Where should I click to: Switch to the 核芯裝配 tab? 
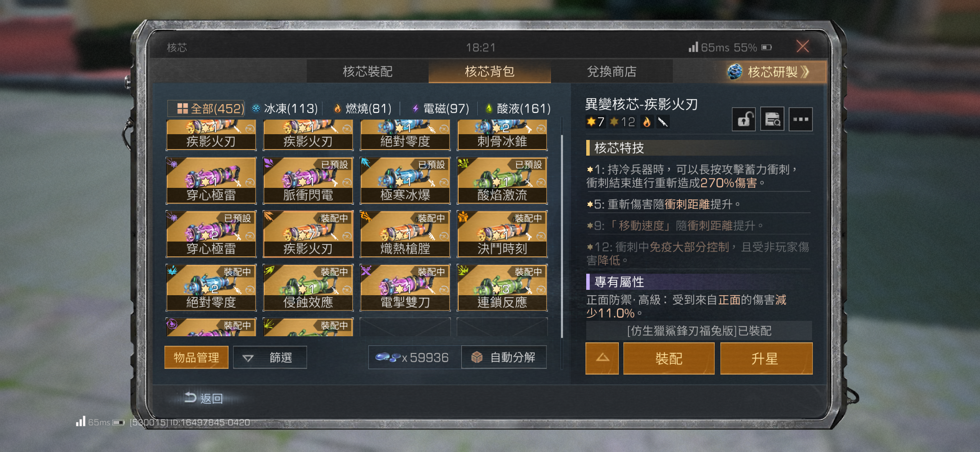[367, 71]
